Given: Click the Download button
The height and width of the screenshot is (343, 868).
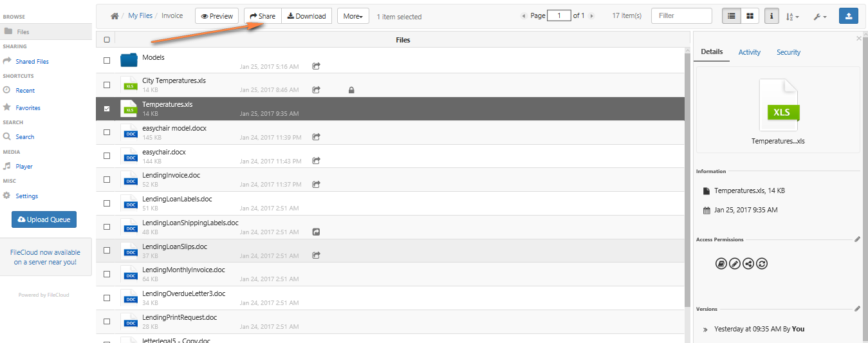Looking at the screenshot, I should click(307, 16).
